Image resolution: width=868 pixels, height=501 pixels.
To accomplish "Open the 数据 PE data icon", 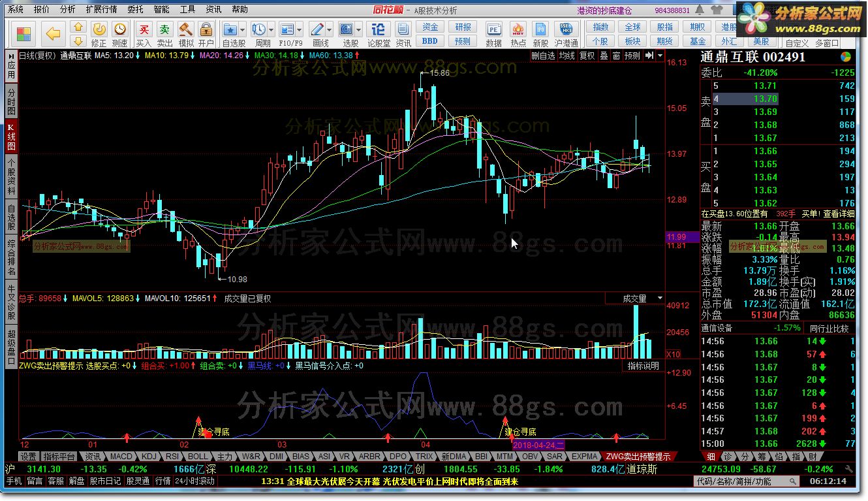I will pyautogui.click(x=494, y=29).
